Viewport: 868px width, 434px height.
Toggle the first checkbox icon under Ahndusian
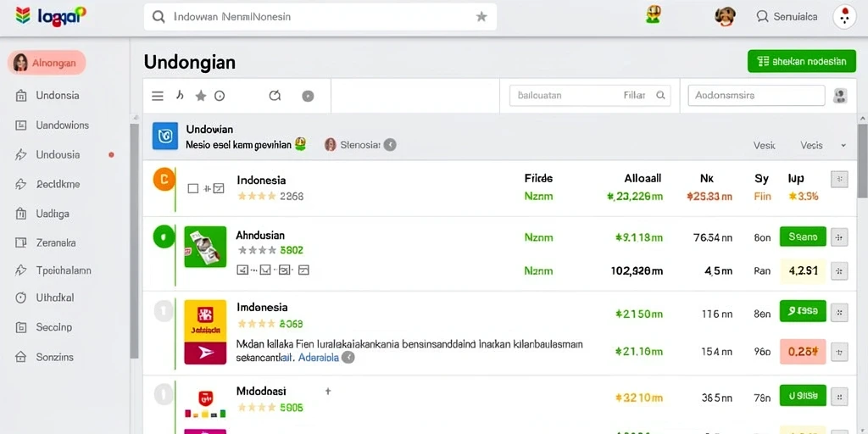242,270
